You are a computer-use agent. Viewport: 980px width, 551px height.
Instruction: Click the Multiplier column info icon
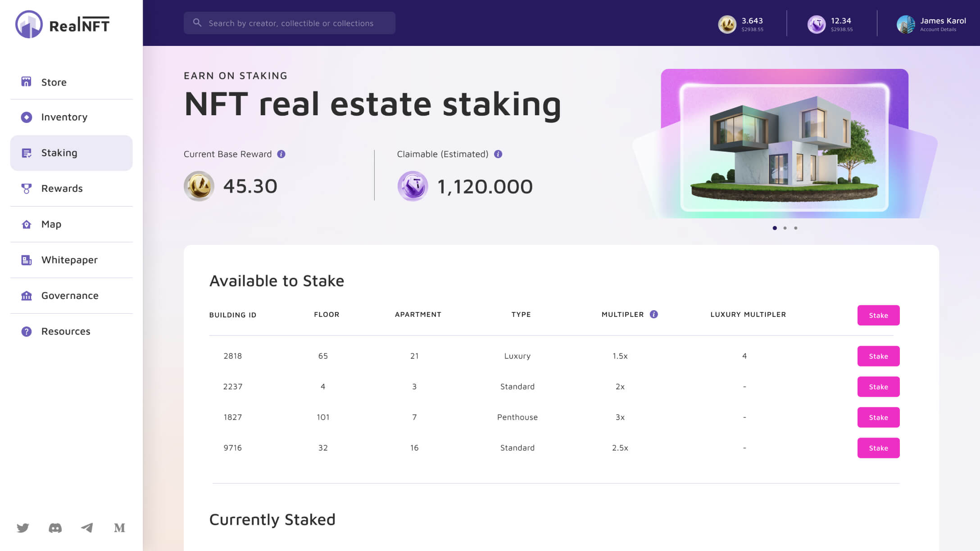pos(654,314)
